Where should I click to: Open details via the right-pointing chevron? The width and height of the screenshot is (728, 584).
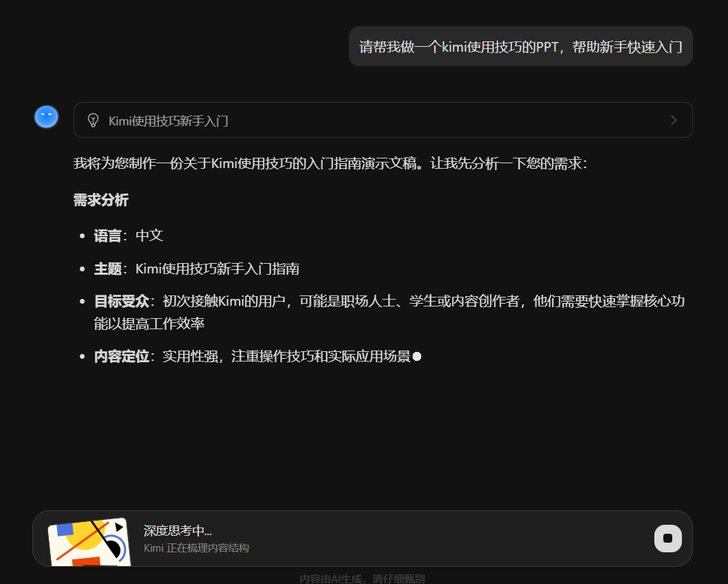coord(673,120)
